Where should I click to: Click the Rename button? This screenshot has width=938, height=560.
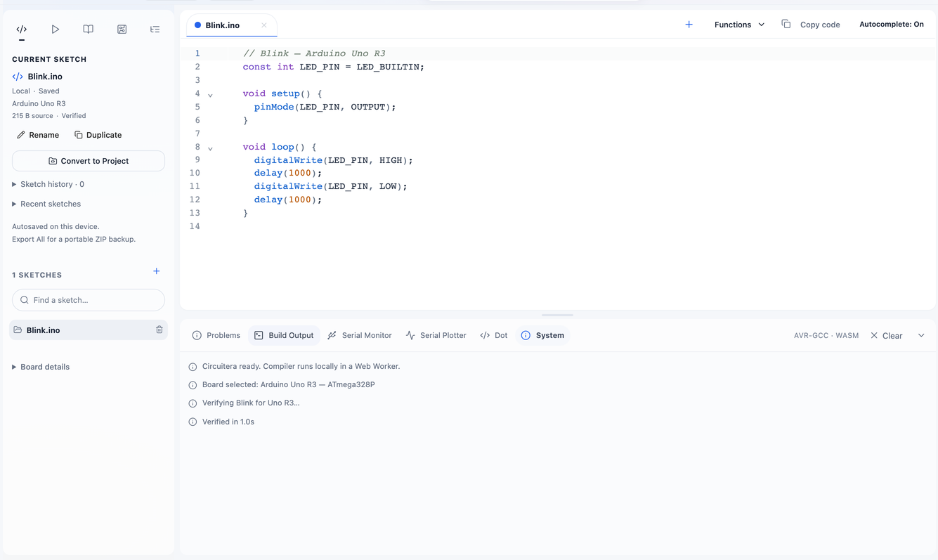[38, 135]
